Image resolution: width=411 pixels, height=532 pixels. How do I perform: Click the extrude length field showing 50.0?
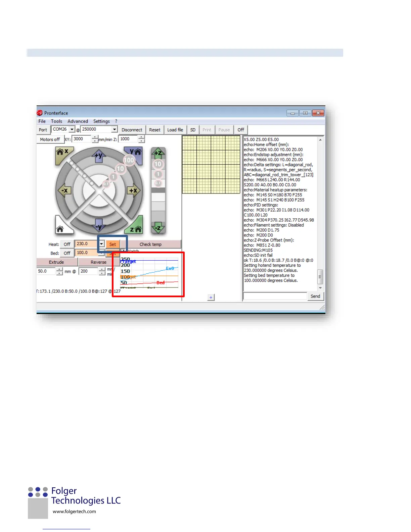[46, 271]
